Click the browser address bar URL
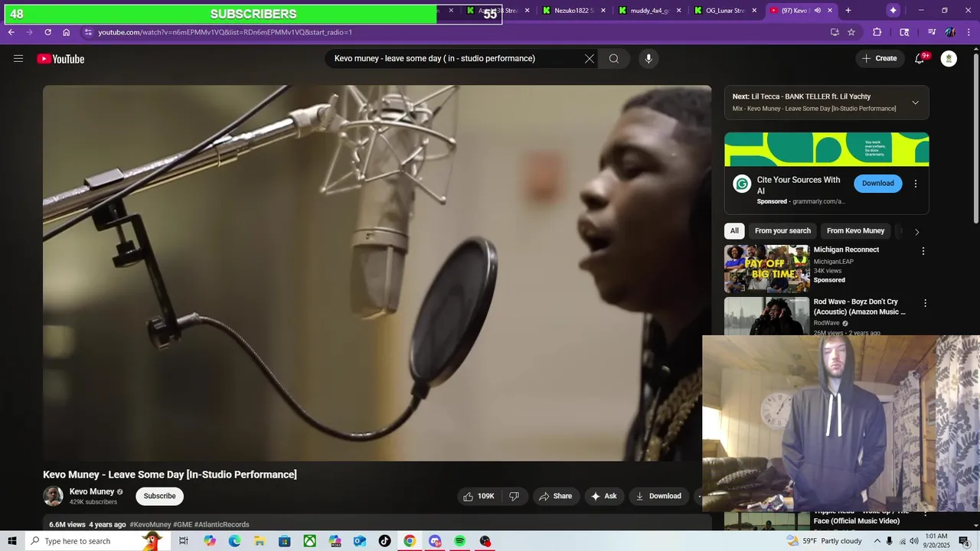This screenshot has height=551, width=980. 225,32
